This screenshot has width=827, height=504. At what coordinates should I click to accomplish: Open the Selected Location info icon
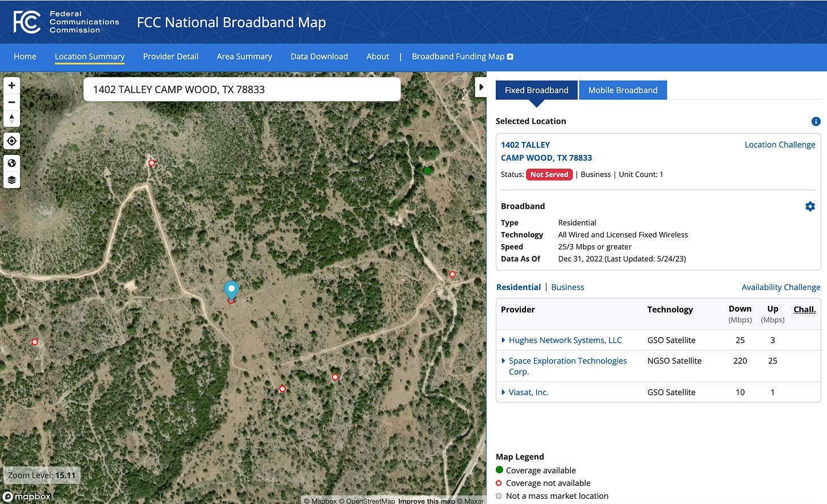(816, 121)
